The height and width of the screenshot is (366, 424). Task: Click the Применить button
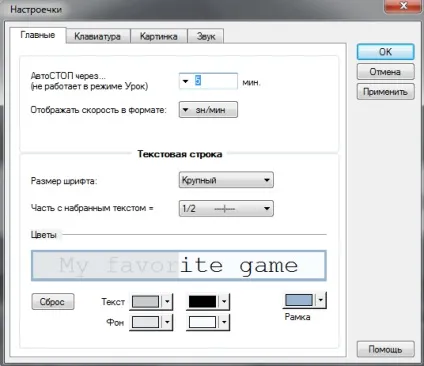(385, 92)
